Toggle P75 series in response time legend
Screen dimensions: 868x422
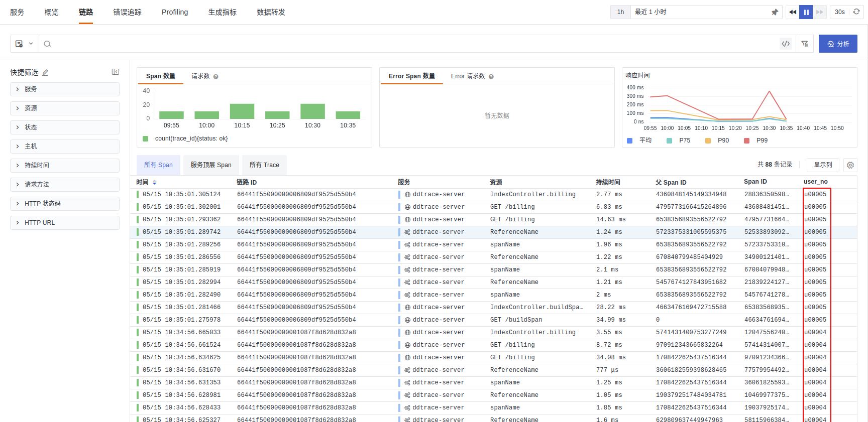(x=679, y=140)
